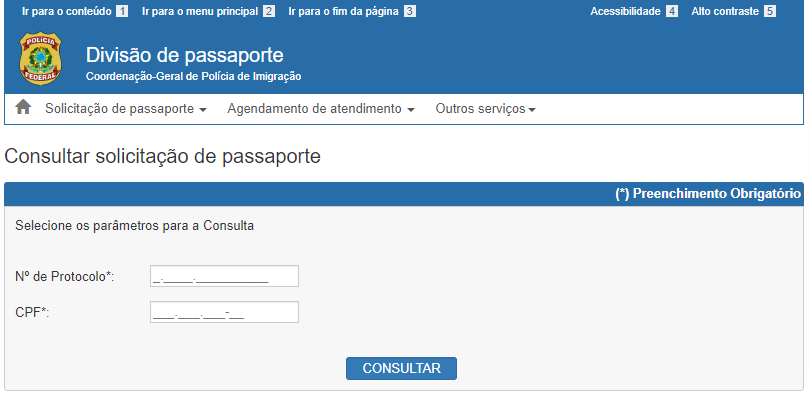809x396 pixels.
Task: Click the shortcut number 2 box
Action: point(269,11)
